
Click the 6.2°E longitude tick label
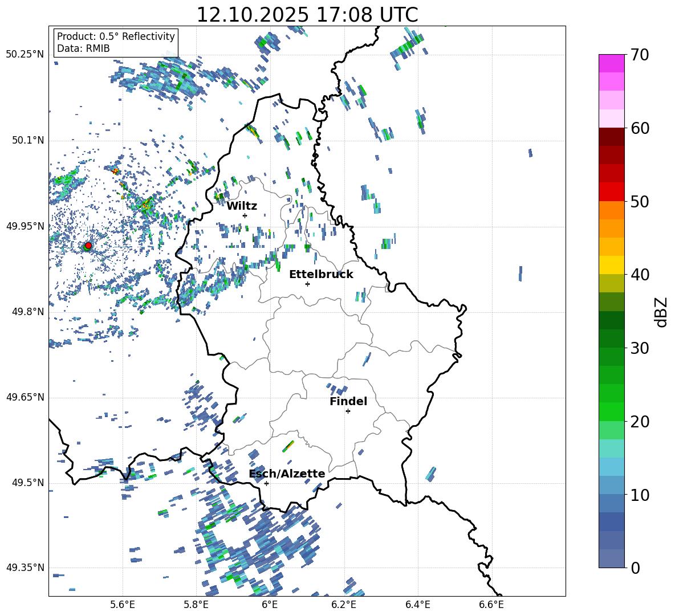click(x=344, y=605)
